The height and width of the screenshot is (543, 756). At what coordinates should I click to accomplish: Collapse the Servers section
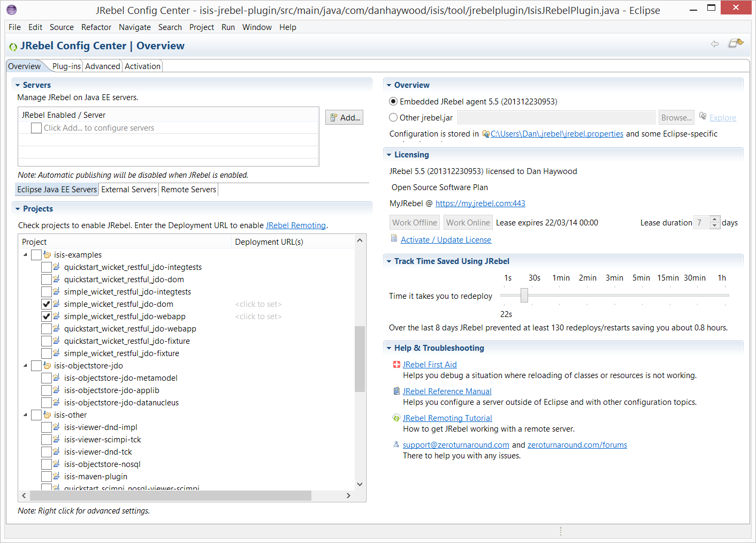(x=18, y=85)
